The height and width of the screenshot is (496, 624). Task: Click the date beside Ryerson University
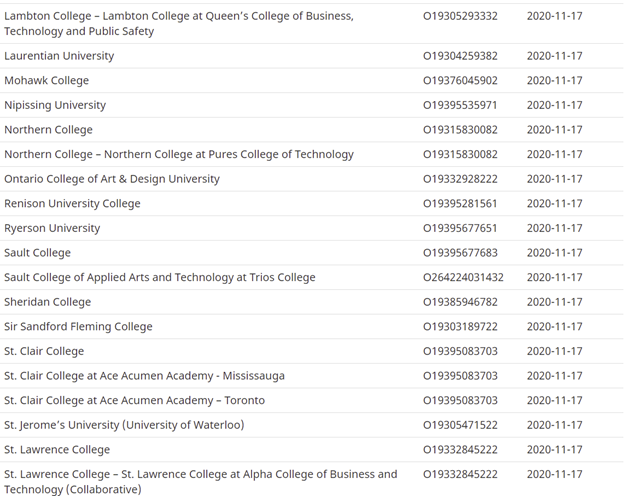coord(554,228)
